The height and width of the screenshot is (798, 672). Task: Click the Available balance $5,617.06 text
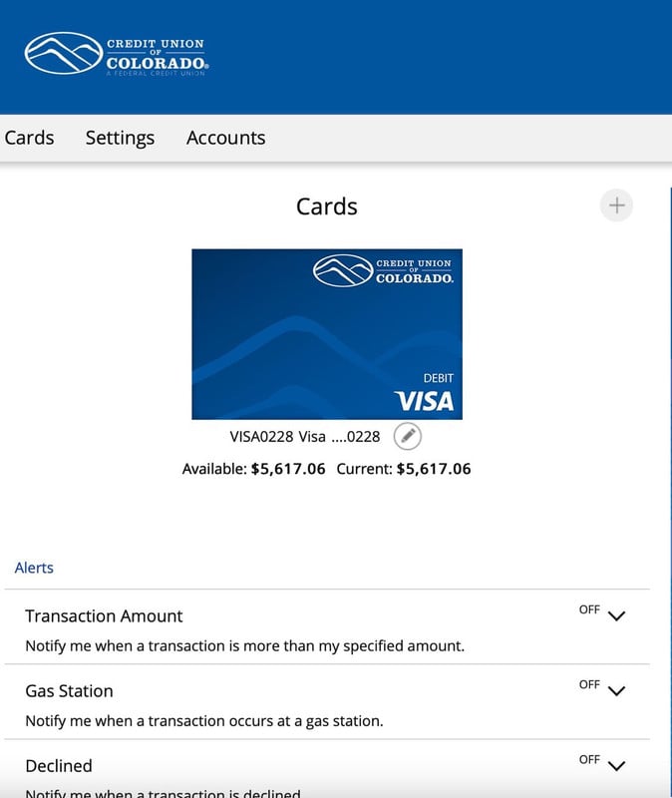[x=254, y=469]
